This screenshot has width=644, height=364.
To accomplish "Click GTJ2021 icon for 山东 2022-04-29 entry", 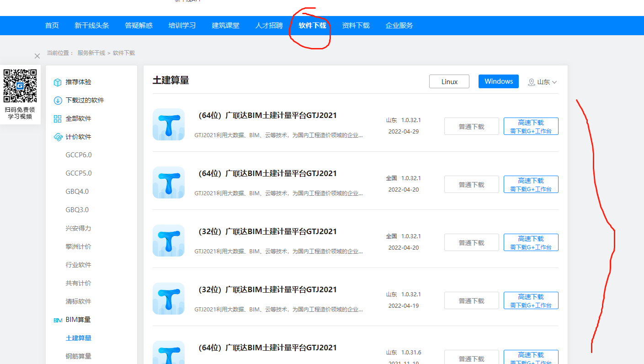I will pos(169,124).
